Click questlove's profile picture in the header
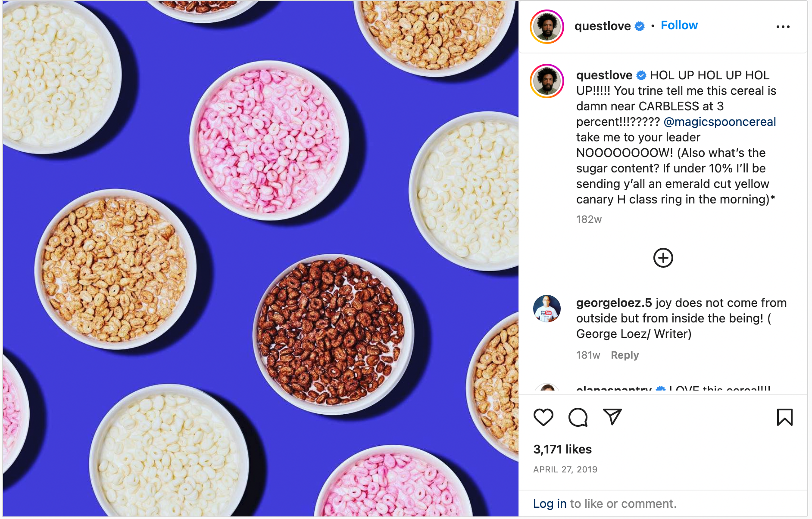The image size is (812, 519). click(x=547, y=27)
